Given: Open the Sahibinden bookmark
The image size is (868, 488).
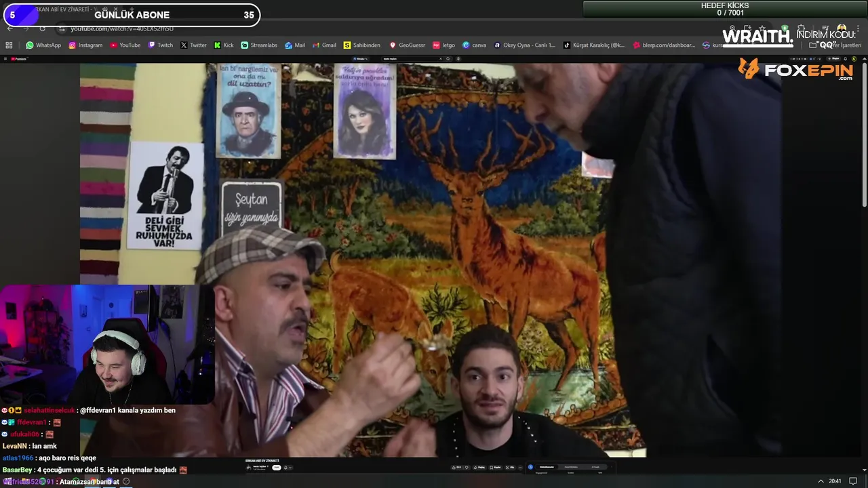Looking at the screenshot, I should coord(361,45).
